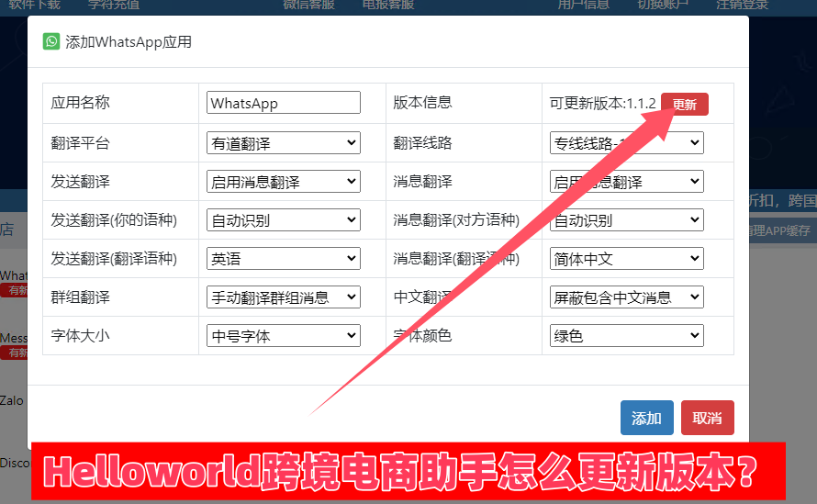Open the 字体大小 dropdown showing 中号字体
Screen dimensions: 817x504
coord(284,336)
